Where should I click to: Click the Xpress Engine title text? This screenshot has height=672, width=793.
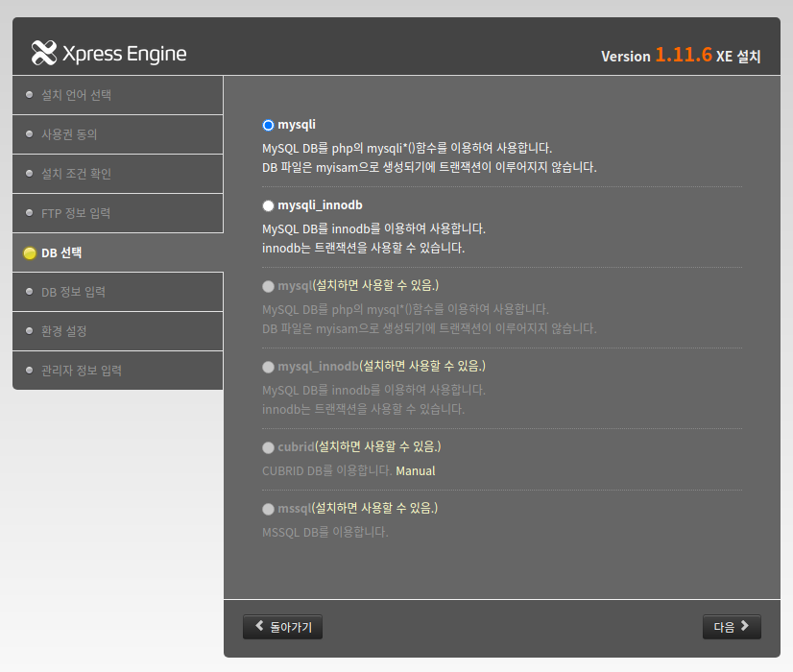point(125,54)
